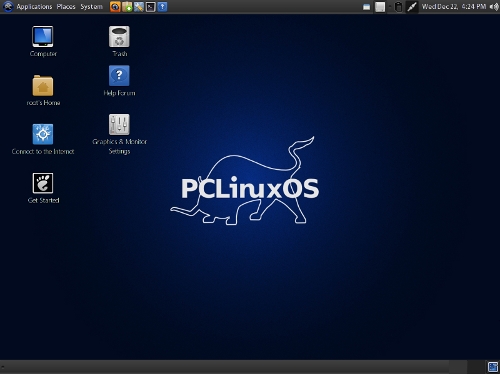Launch the terminal from top panel
The width and height of the screenshot is (500, 374).
click(x=151, y=7)
